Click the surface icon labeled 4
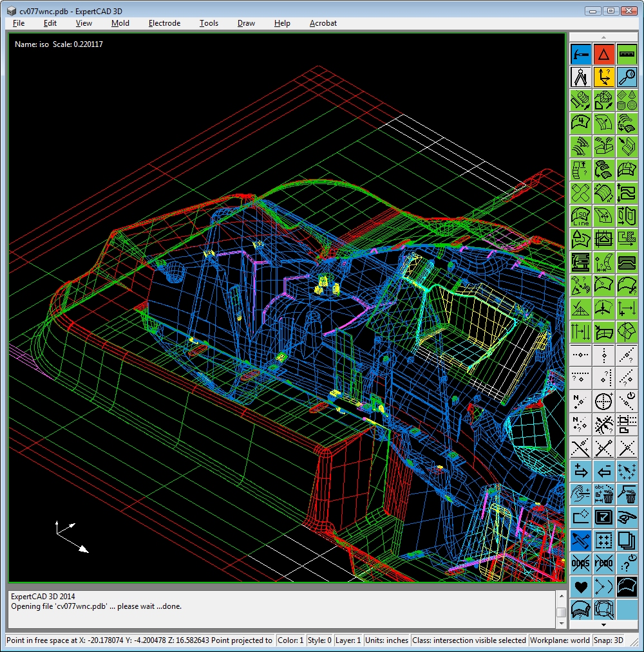The height and width of the screenshot is (652, 644). click(581, 124)
